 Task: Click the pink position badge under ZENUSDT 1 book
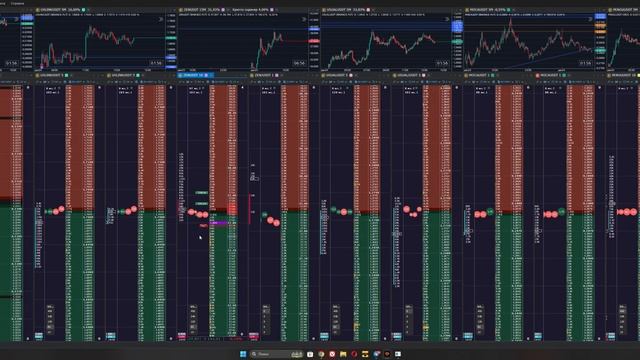[x=253, y=336]
